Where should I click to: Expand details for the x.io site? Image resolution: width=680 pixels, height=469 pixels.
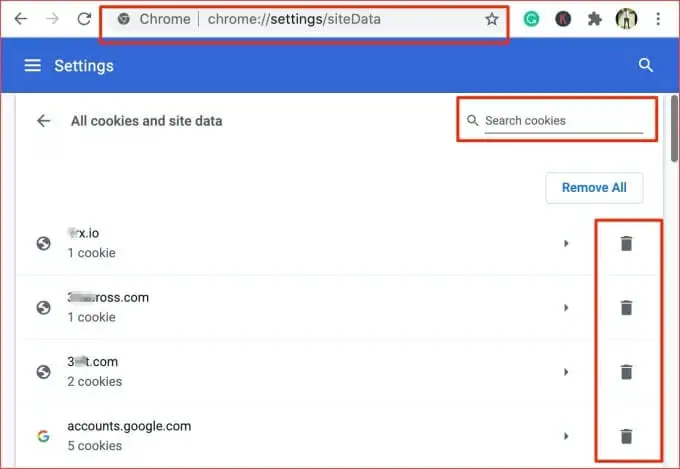(566, 243)
